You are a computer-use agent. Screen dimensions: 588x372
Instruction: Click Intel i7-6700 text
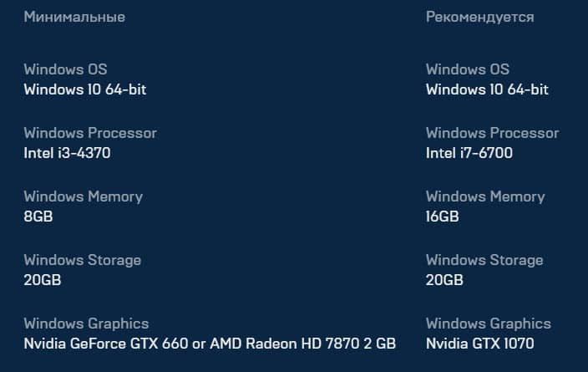pyautogui.click(x=469, y=153)
